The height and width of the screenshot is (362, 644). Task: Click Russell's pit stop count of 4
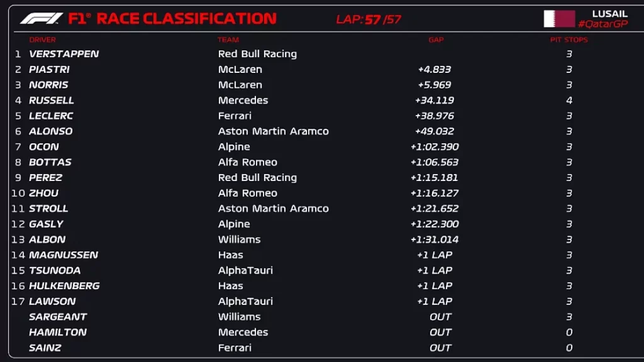569,101
